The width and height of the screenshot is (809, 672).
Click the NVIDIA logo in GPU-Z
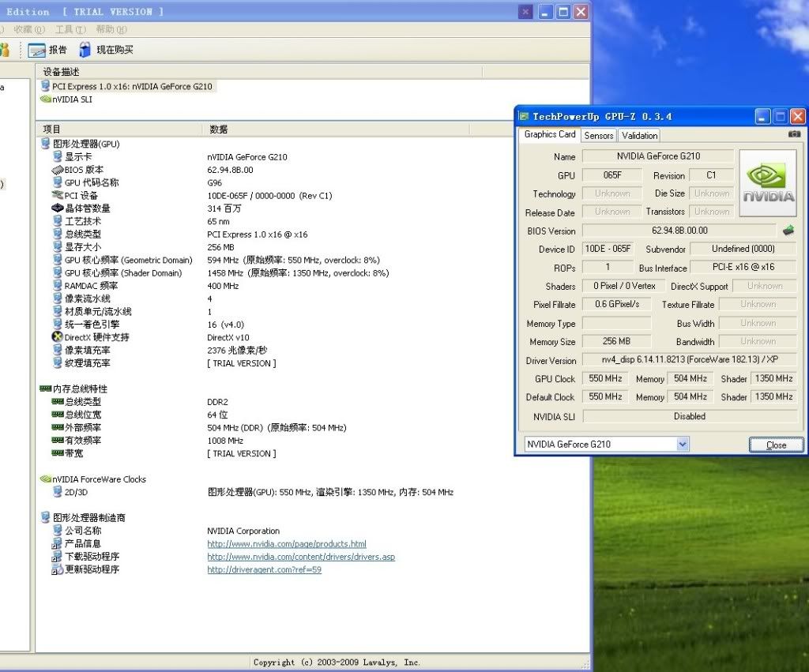pyautogui.click(x=768, y=184)
